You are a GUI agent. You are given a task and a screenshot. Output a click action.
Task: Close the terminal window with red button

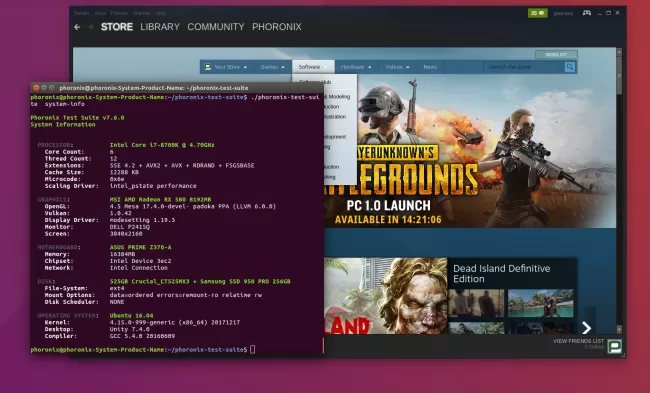pyautogui.click(x=36, y=88)
